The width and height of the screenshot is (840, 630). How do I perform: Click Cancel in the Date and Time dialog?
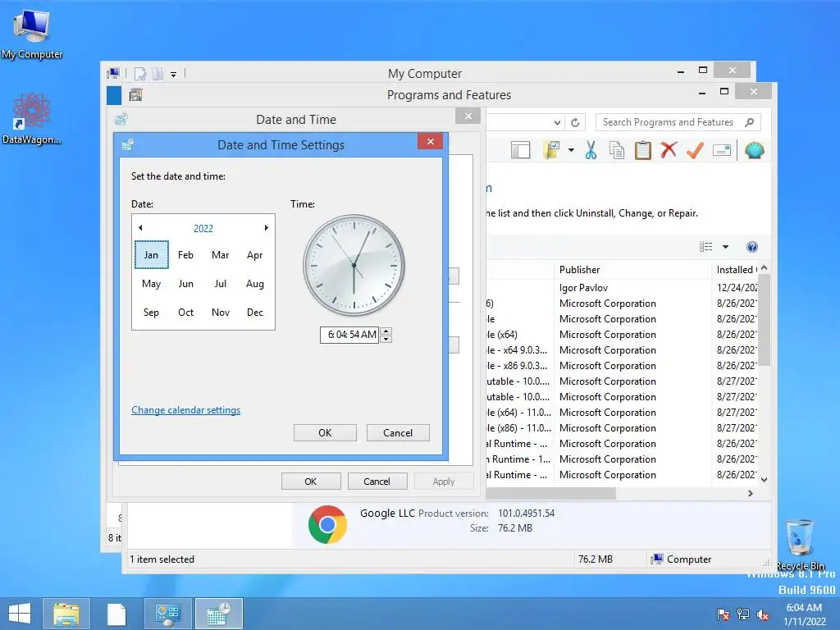click(x=377, y=481)
